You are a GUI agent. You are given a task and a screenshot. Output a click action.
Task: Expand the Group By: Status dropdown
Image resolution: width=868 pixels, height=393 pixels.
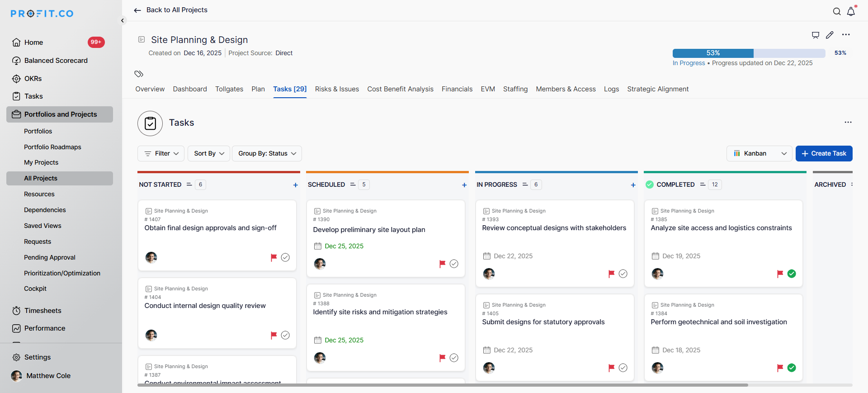coord(267,153)
